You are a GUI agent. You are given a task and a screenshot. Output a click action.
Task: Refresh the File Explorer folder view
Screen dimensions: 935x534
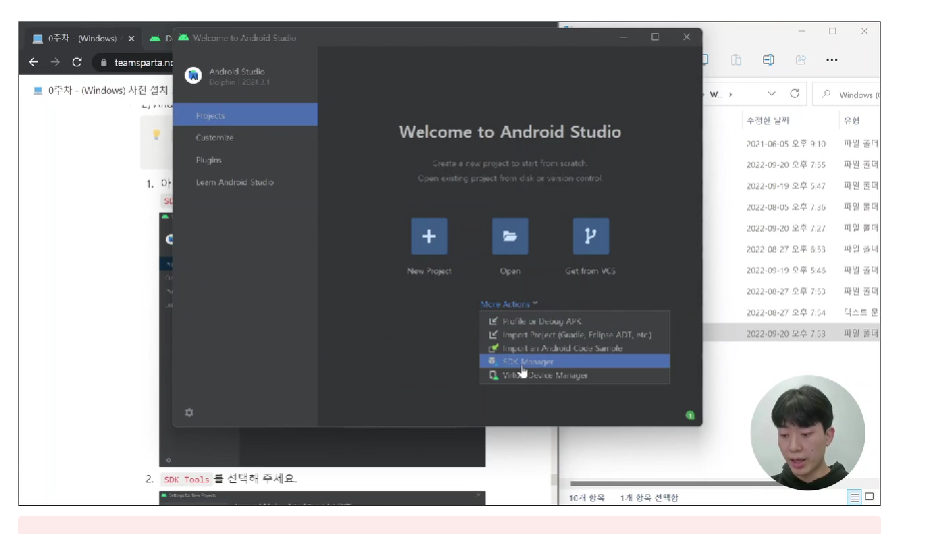pyautogui.click(x=794, y=94)
